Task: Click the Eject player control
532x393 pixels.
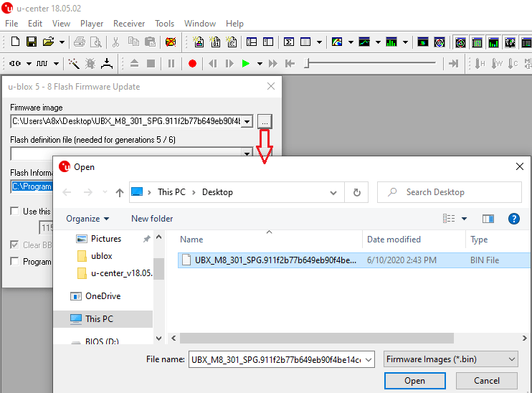Action: 134,63
